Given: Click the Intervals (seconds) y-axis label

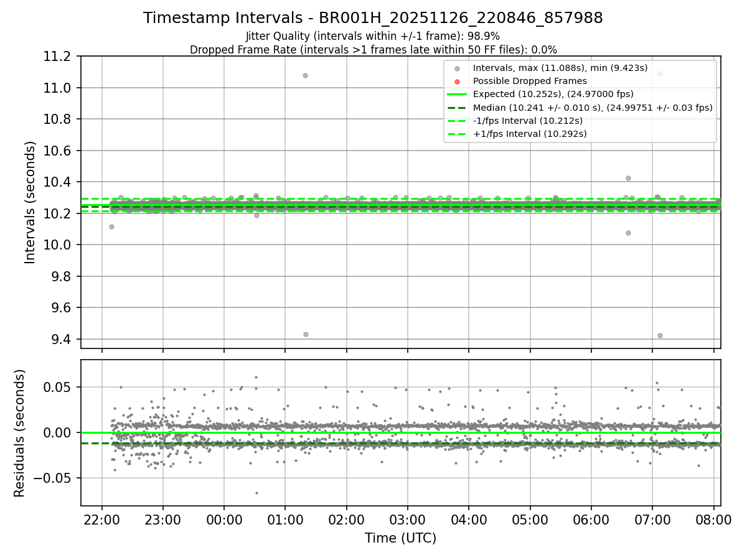Looking at the screenshot, I should tap(31, 202).
